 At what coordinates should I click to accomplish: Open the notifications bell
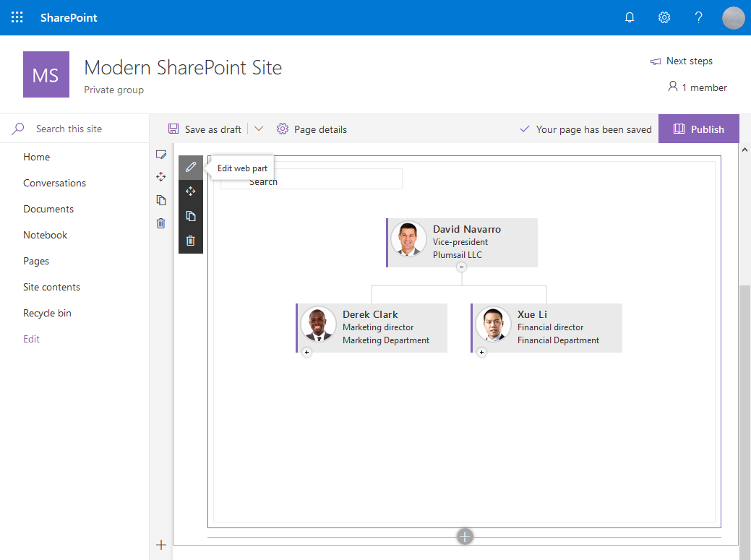[x=630, y=17]
